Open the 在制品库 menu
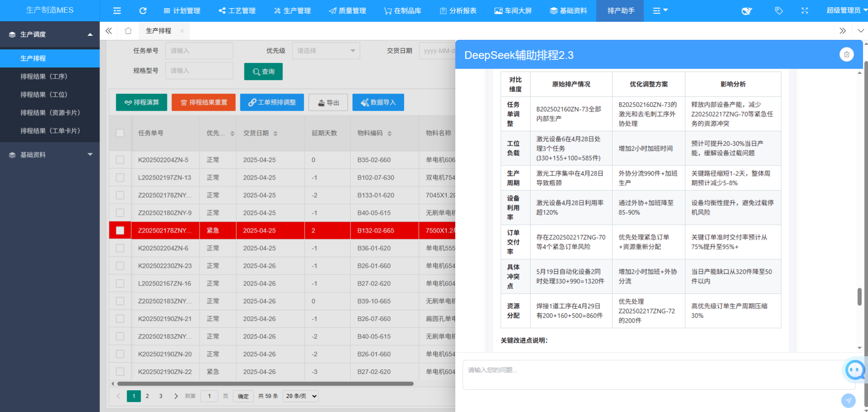This screenshot has height=412, width=868. pos(403,10)
